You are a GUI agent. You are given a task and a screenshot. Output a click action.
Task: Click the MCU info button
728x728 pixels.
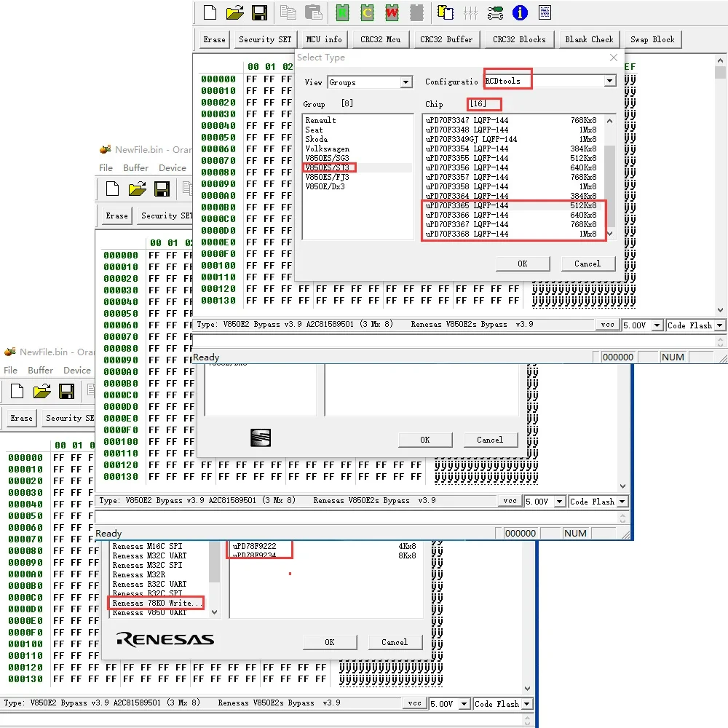324,39
